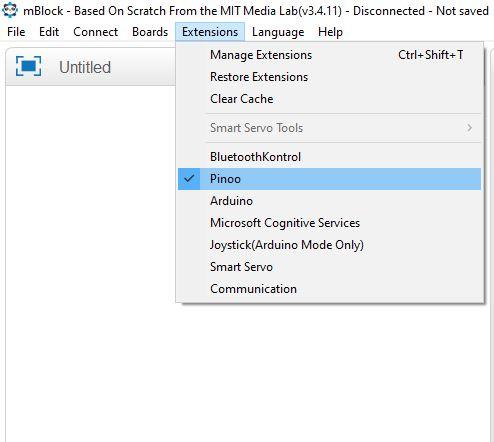Image resolution: width=494 pixels, height=442 pixels.
Task: Enable Microsoft Cognitive Services extension
Action: (x=329, y=223)
